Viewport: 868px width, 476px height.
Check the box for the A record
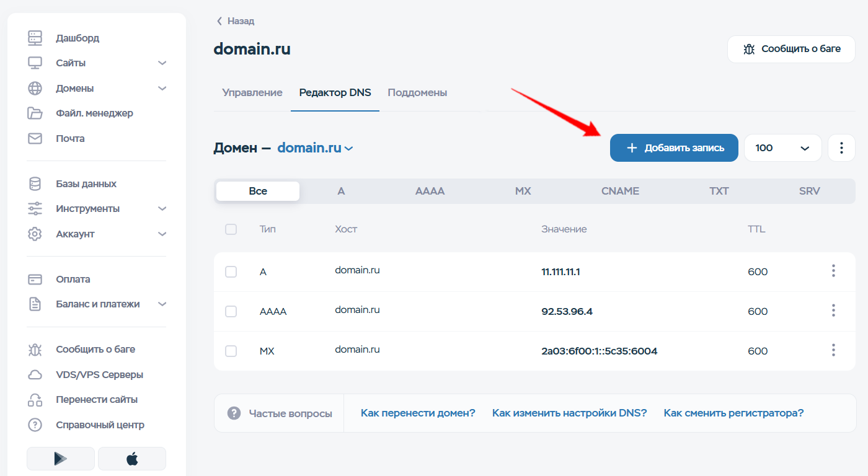(231, 271)
